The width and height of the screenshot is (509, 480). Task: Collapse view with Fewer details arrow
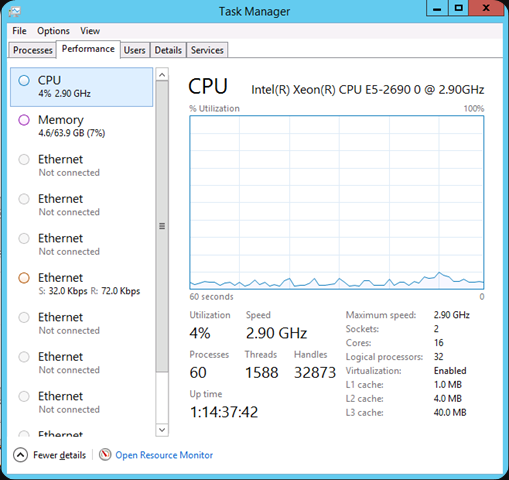pyautogui.click(x=20, y=455)
